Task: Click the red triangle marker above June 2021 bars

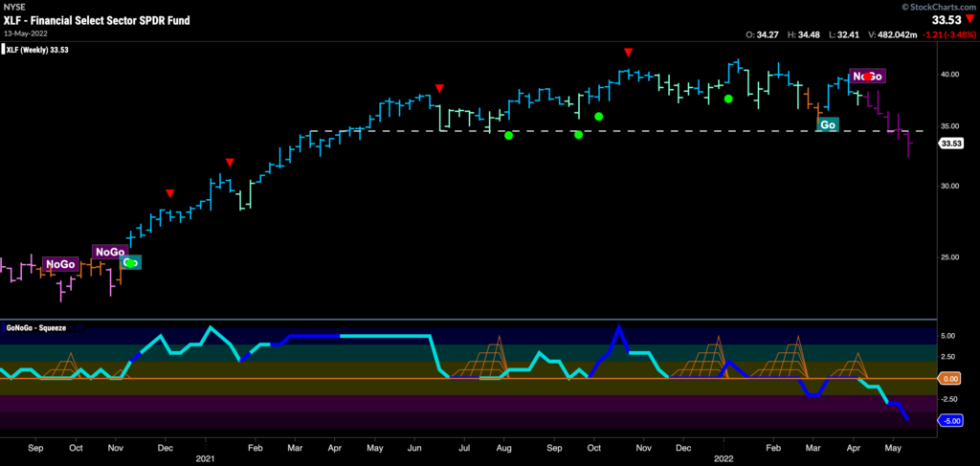Action: 439,89
